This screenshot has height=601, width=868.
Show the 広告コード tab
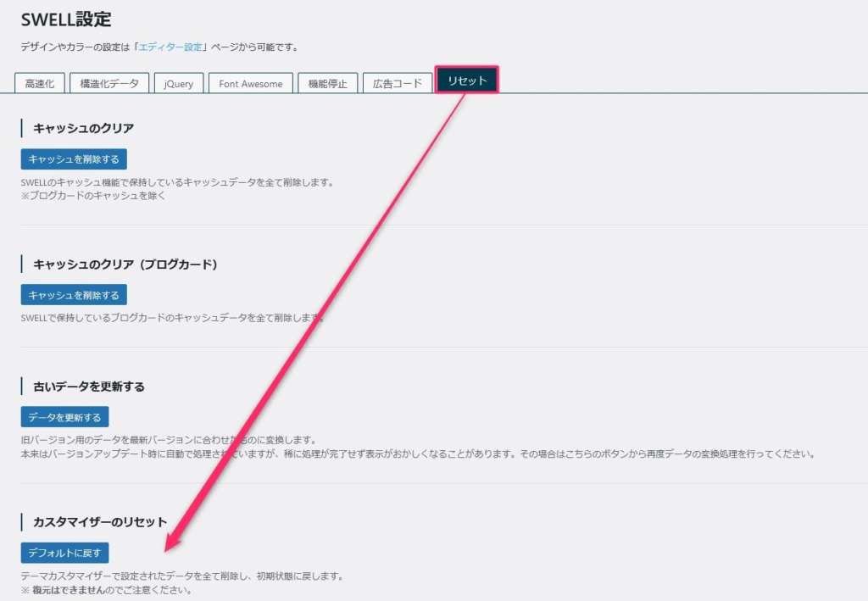tap(398, 84)
